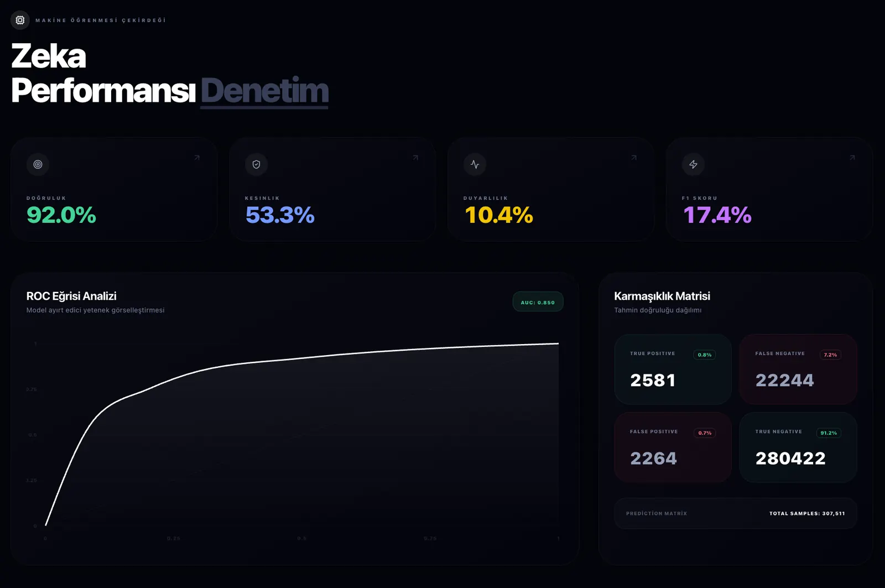Click the 91.2% True Negative badge

point(829,433)
